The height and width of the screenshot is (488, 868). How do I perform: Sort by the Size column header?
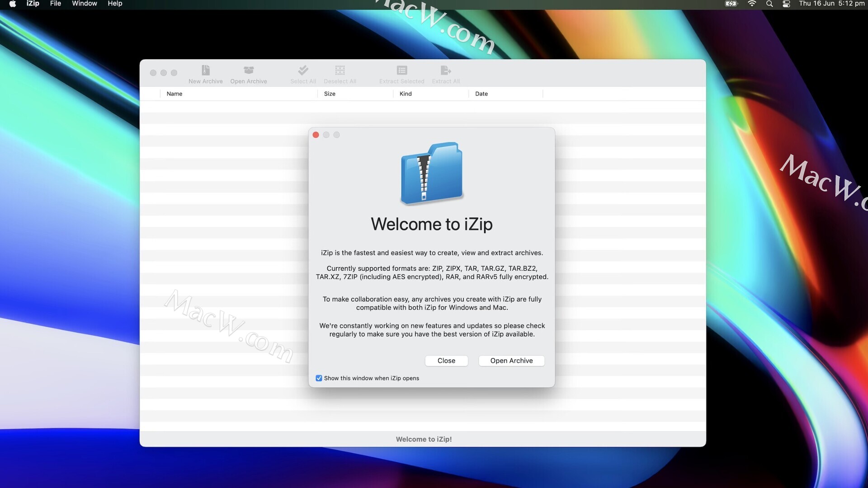pos(355,94)
